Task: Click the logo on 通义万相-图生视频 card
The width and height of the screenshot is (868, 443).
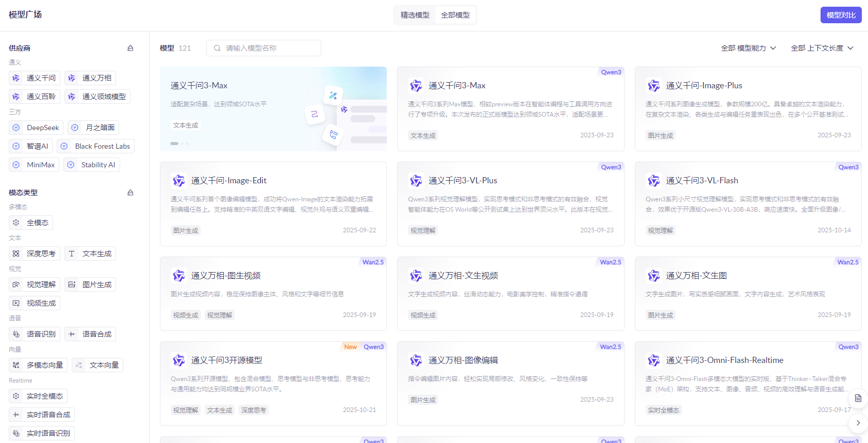Action: (x=178, y=276)
